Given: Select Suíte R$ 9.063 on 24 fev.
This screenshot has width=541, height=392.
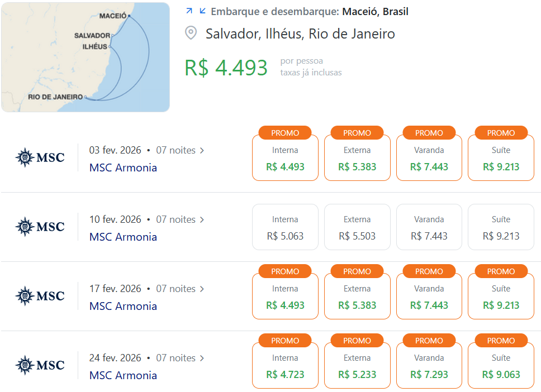Looking at the screenshot, I should [501, 365].
